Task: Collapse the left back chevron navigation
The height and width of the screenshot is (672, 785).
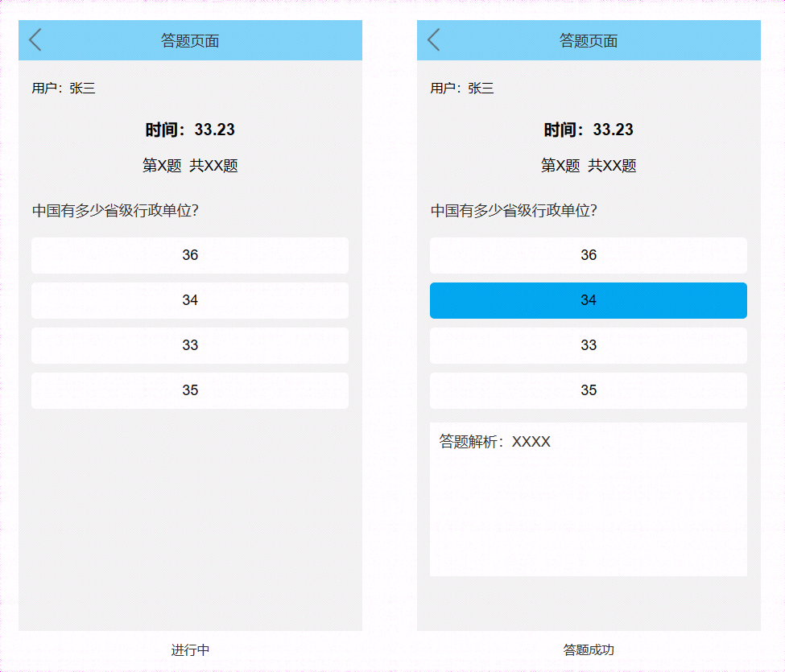Action: [34, 39]
